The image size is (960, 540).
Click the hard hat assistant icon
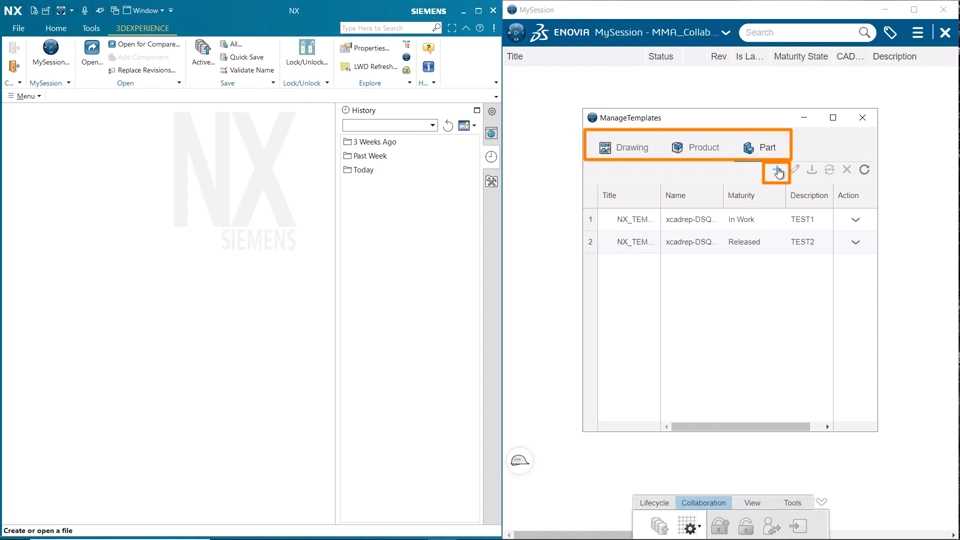click(520, 460)
